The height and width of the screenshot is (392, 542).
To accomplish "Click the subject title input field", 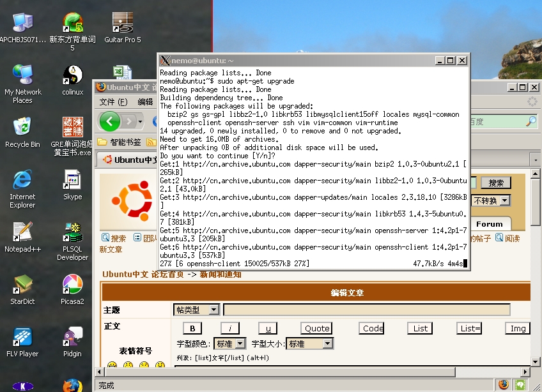I will coord(367,310).
